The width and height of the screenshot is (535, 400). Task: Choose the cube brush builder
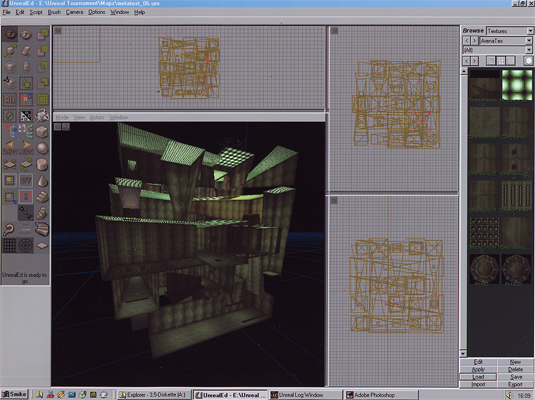point(42,132)
